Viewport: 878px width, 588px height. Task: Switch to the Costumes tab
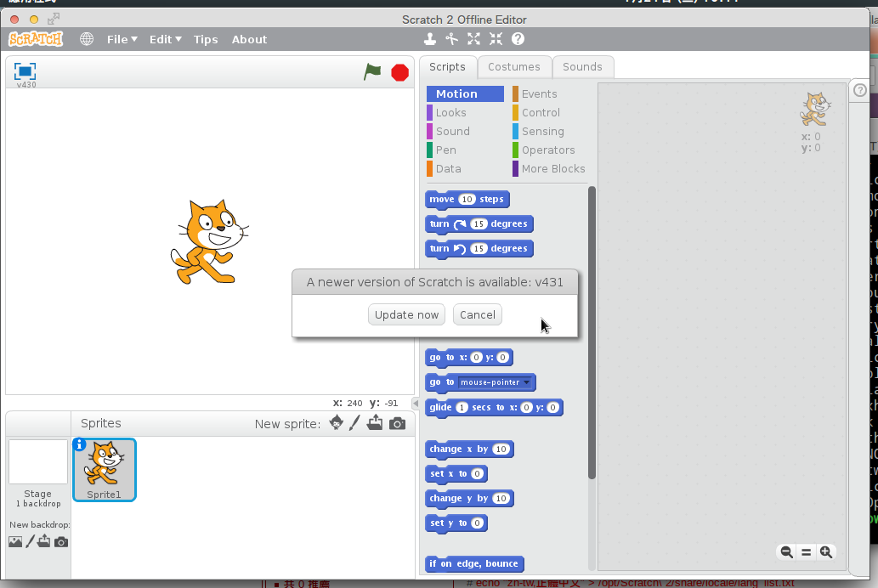pyautogui.click(x=514, y=66)
